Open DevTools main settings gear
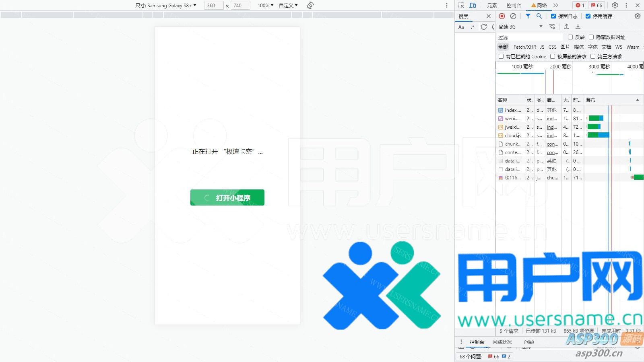 (x=615, y=5)
